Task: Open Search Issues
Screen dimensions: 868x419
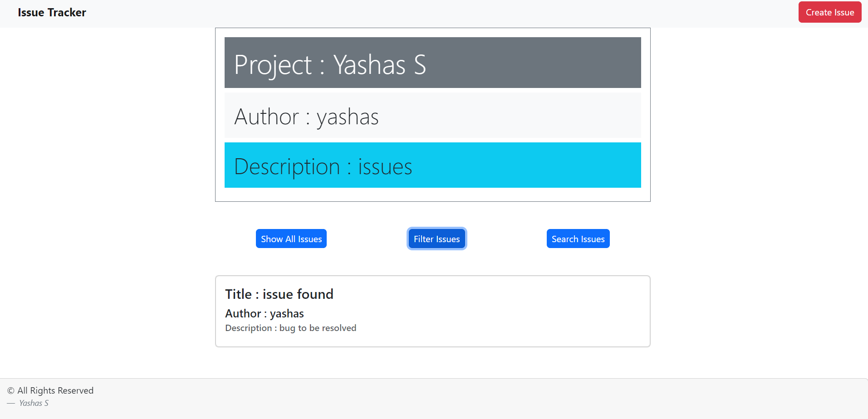Action: (x=578, y=239)
